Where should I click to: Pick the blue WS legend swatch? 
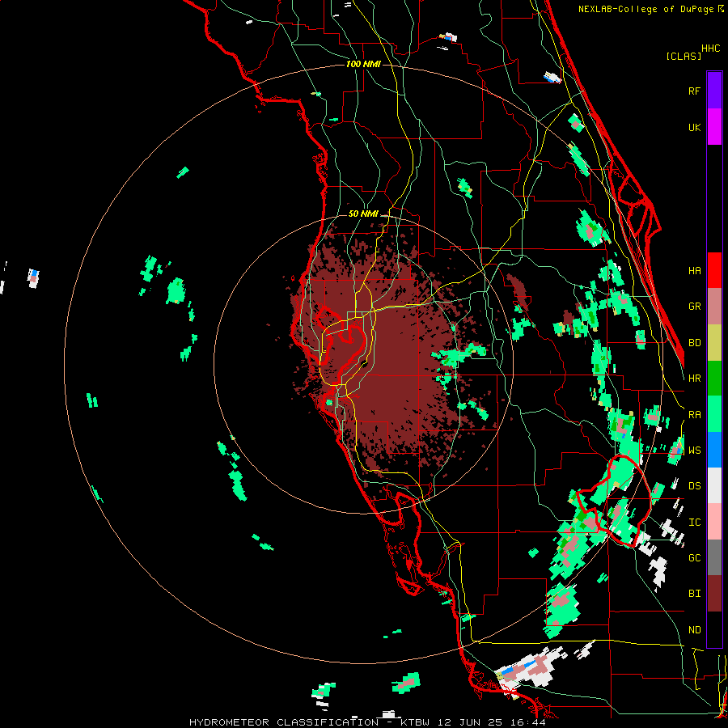coord(714,450)
